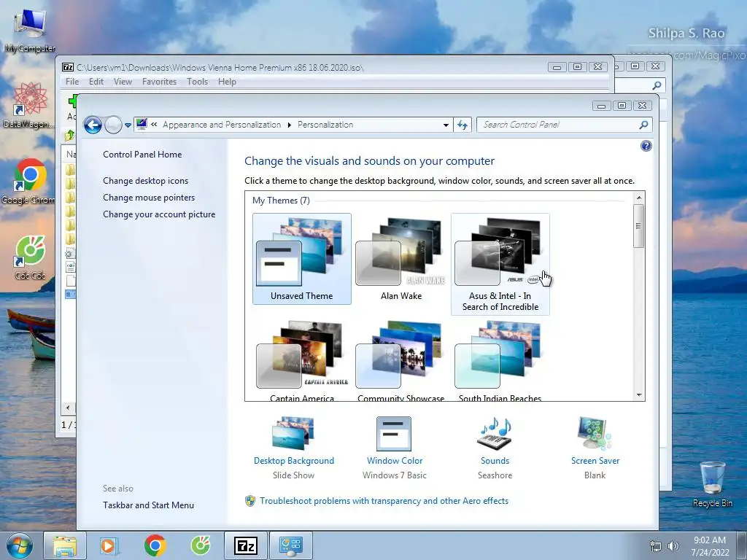Open the Help menu in 7-Zip
The height and width of the screenshot is (560, 747).
(x=228, y=82)
